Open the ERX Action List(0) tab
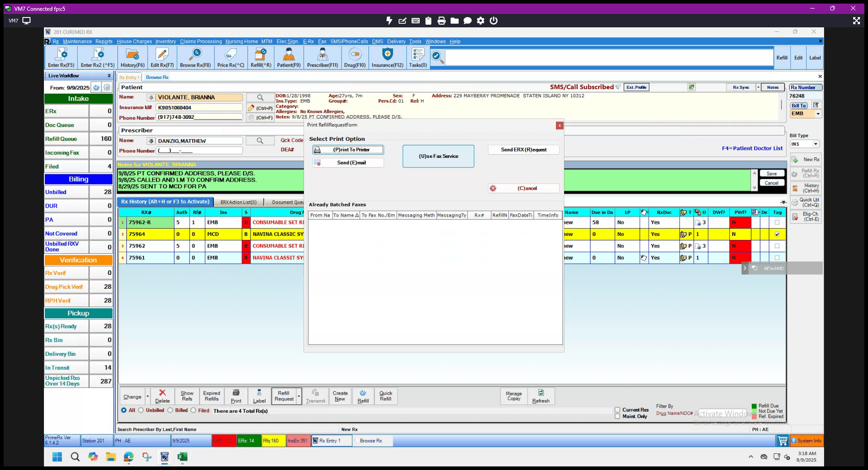This screenshot has height=470, width=868. click(239, 202)
